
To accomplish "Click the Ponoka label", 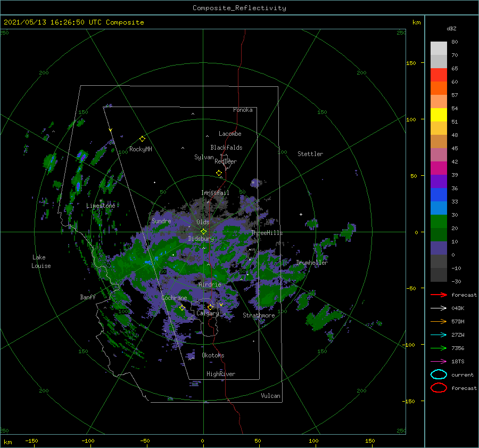I will pyautogui.click(x=243, y=110).
